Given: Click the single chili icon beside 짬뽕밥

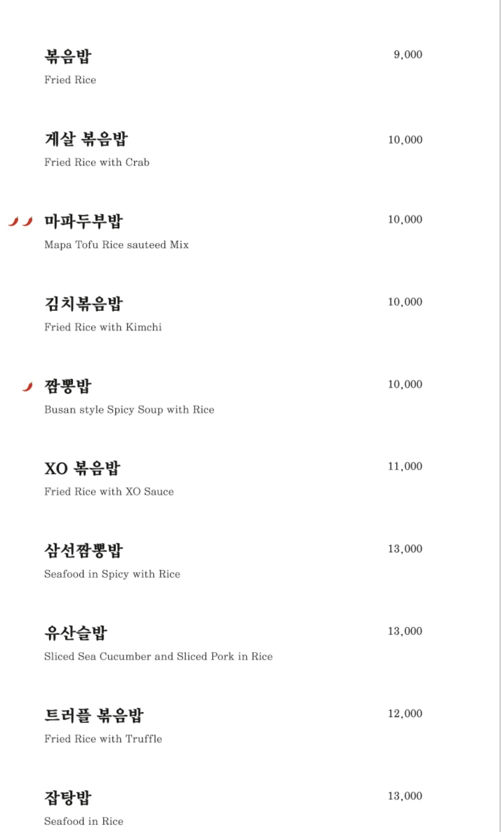Looking at the screenshot, I should (x=28, y=387).
